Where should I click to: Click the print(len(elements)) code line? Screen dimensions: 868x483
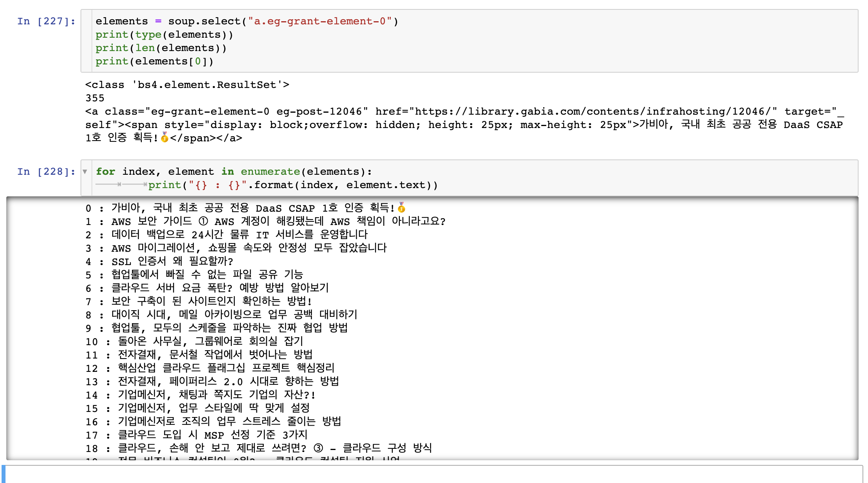[x=161, y=48]
